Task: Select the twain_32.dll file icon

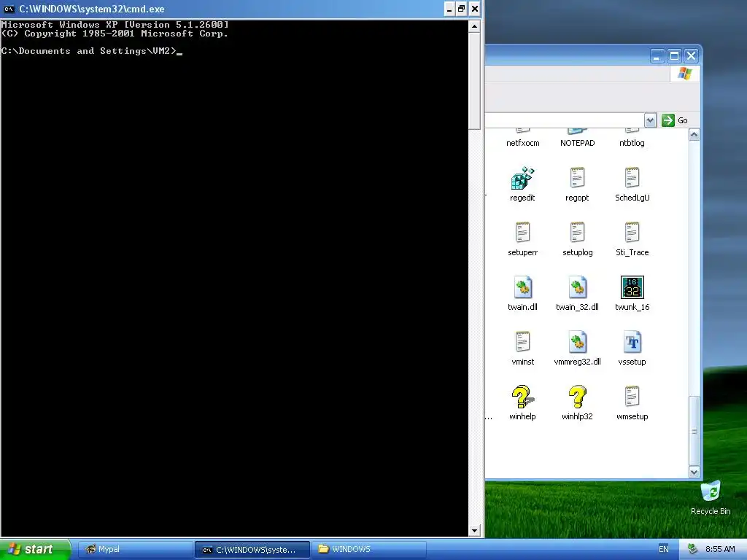Action: coord(577,287)
